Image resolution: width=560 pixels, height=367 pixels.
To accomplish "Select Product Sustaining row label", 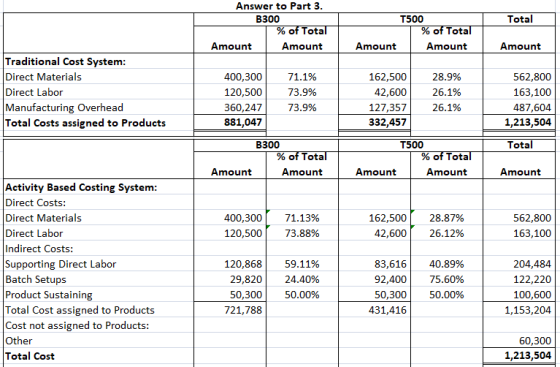I will 49,295.
